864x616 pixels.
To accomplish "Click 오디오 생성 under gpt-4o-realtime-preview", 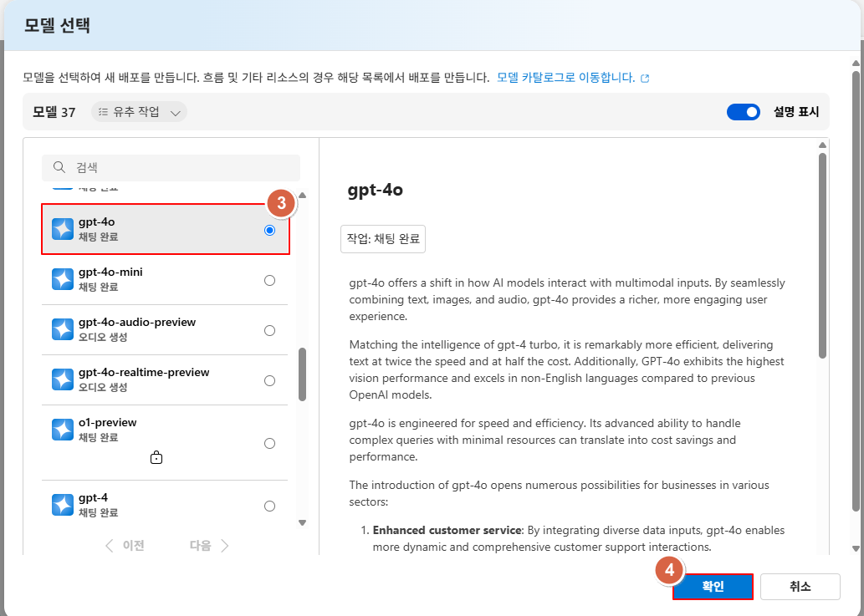I will point(103,387).
